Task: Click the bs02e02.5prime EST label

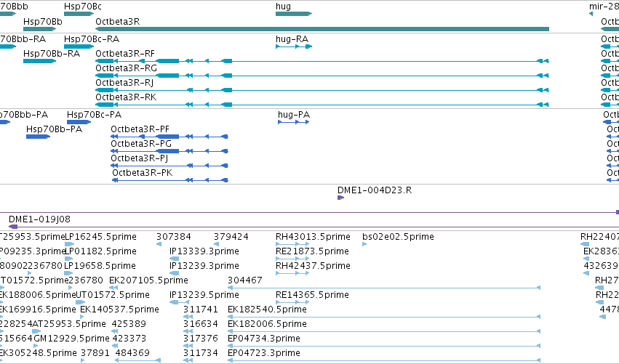Action: (398, 237)
